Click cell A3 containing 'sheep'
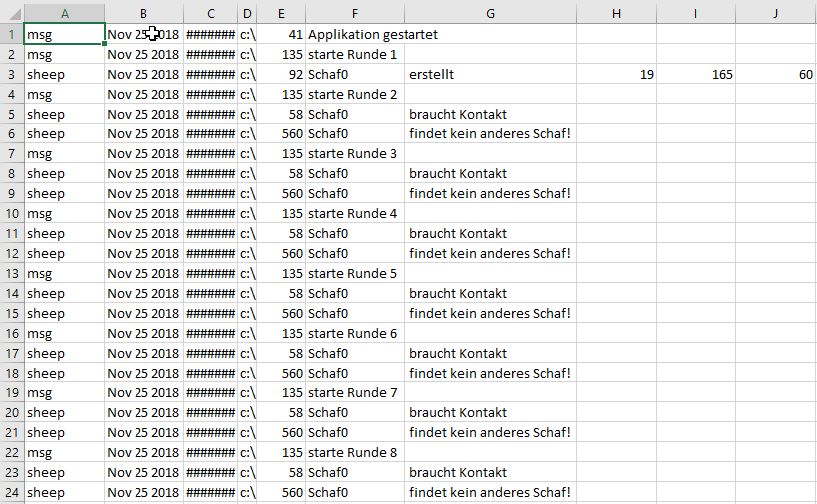Viewport: 817px width, 504px height. (x=64, y=74)
